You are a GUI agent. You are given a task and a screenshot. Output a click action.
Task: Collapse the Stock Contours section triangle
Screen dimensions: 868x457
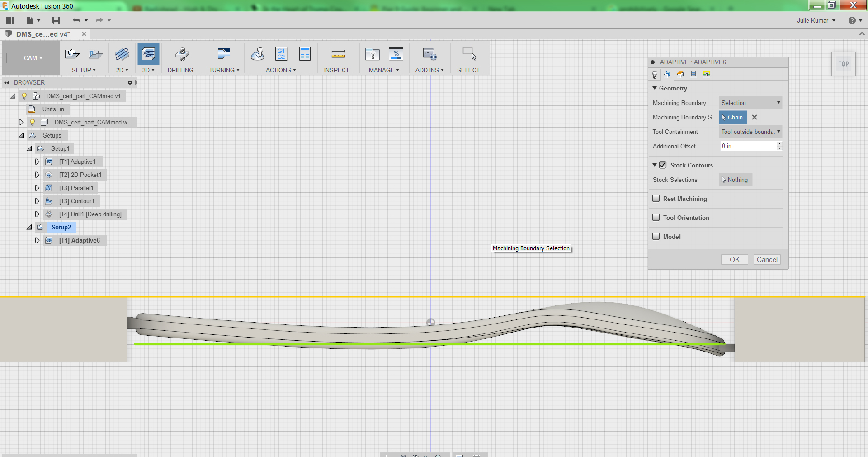tap(655, 165)
